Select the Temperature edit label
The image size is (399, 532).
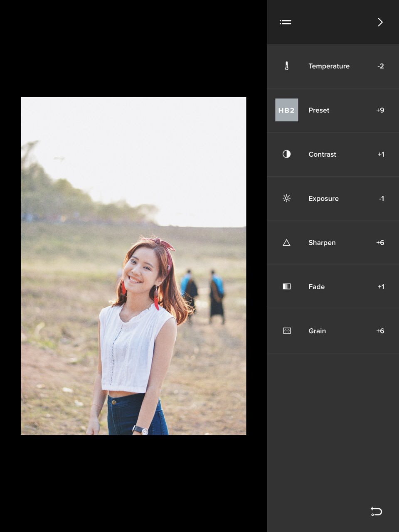coord(329,66)
